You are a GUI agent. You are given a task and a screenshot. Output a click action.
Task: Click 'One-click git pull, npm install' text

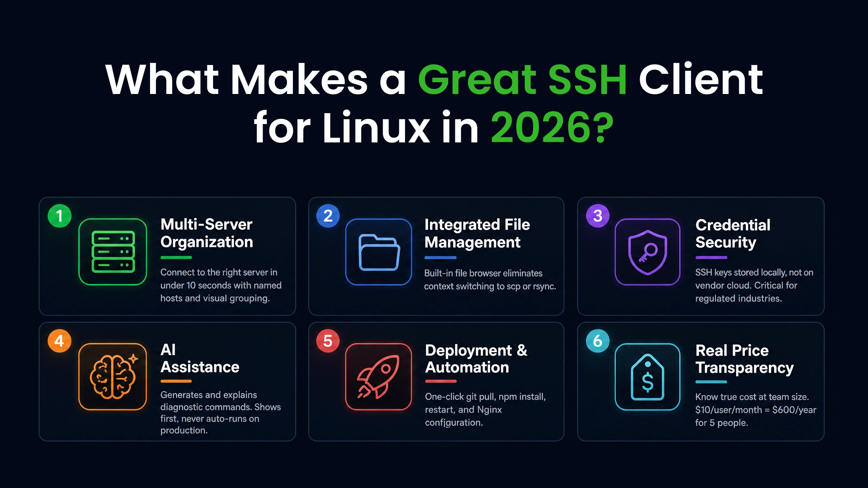485,410
